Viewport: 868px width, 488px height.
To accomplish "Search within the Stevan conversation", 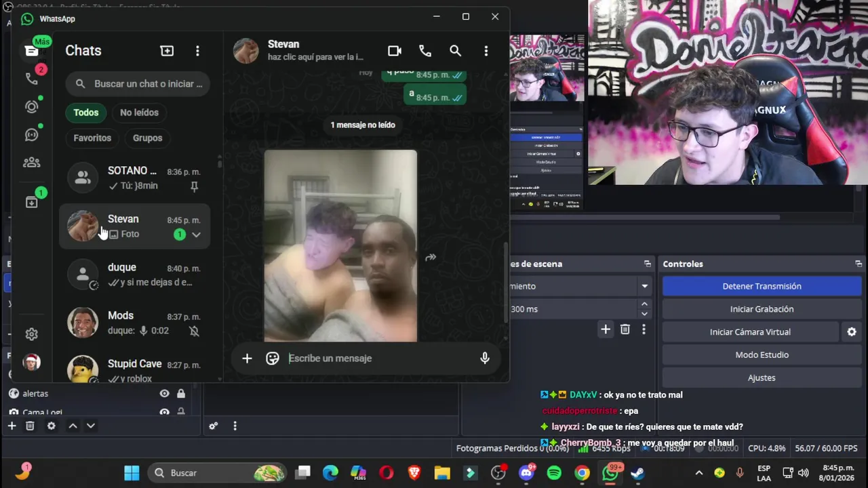I will 456,51.
